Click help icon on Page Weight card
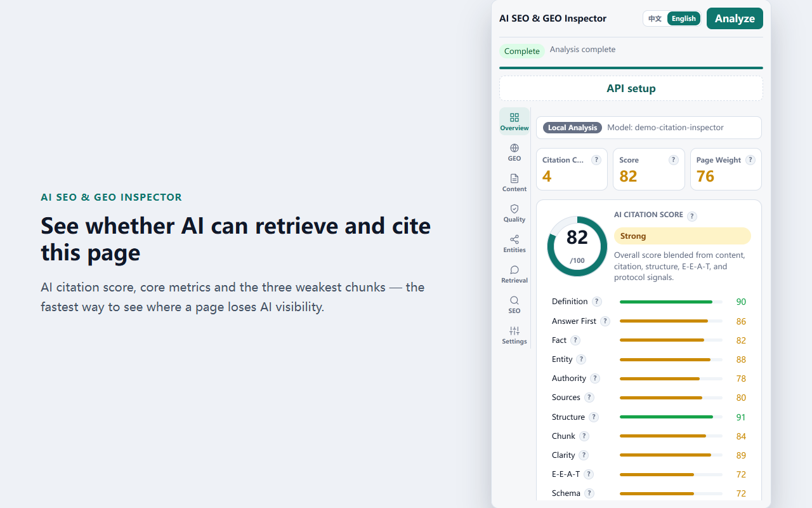This screenshot has height=508, width=812. (750, 160)
